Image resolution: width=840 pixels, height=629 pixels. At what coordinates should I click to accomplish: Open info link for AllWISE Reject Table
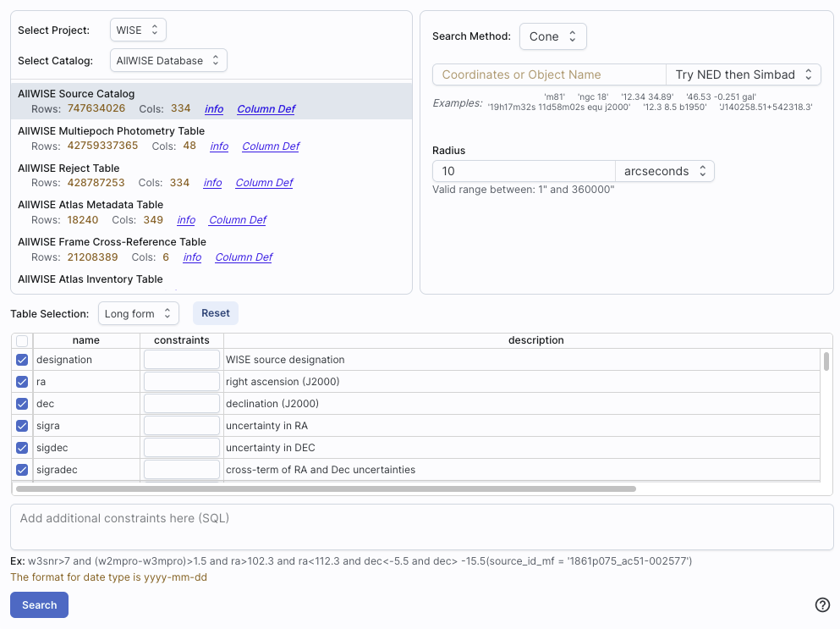click(212, 183)
